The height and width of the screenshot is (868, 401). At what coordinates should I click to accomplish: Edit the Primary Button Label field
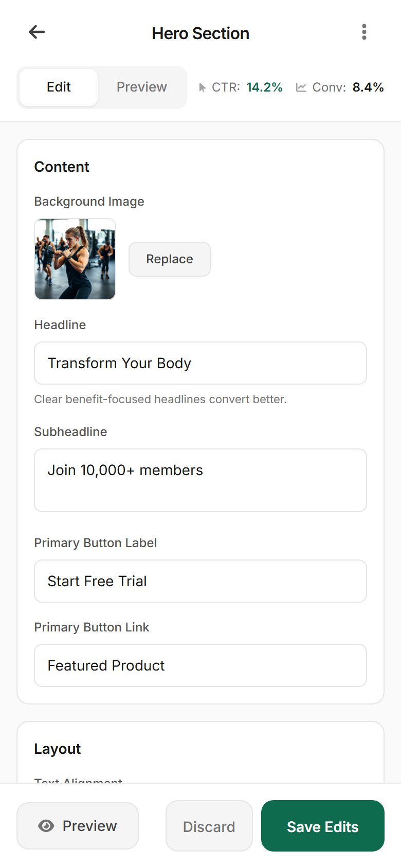pyautogui.click(x=200, y=581)
